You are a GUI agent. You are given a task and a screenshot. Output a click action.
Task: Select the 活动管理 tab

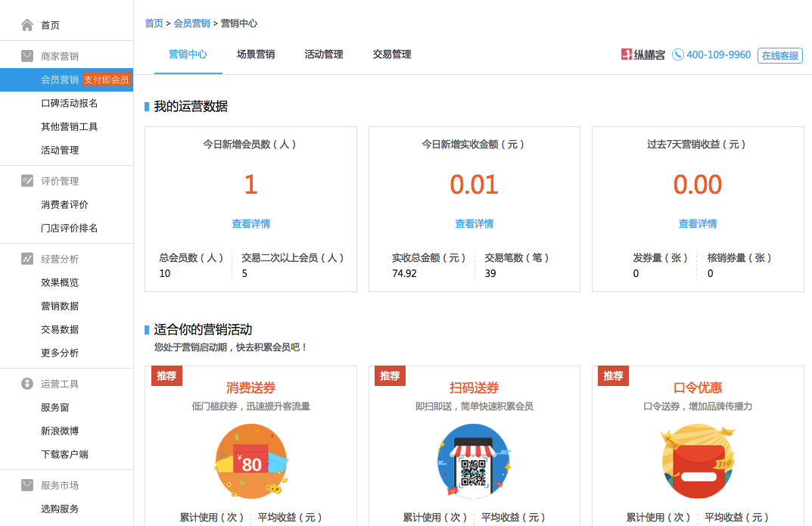click(324, 54)
